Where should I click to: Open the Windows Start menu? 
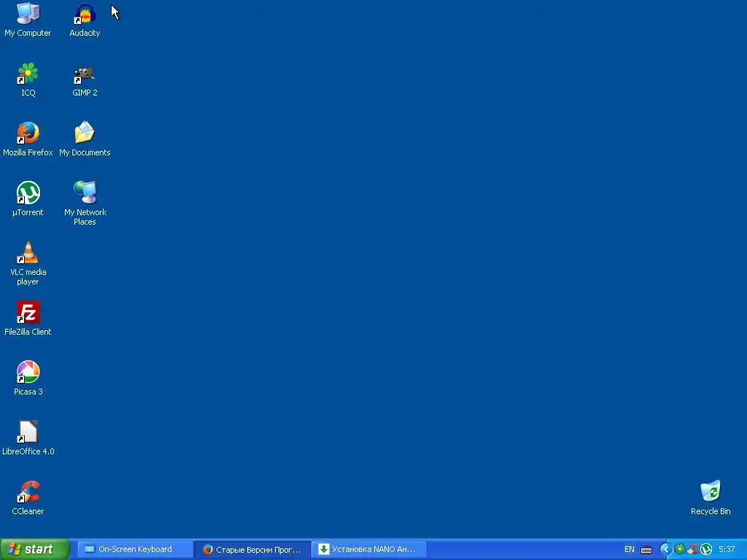point(35,549)
